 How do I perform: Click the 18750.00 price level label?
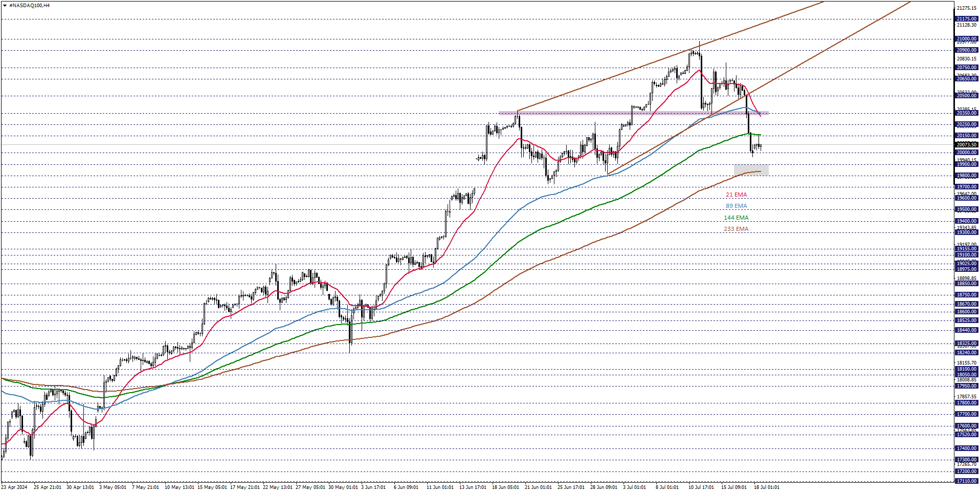[967, 295]
